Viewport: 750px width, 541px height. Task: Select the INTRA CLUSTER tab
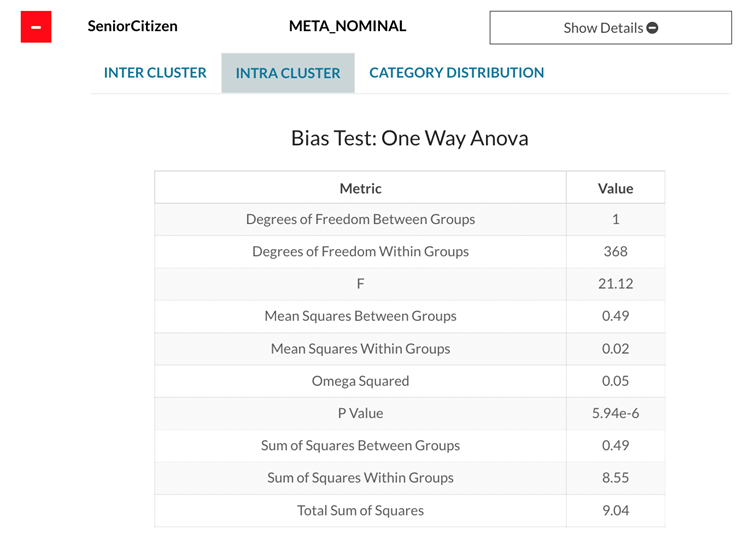[x=288, y=73]
